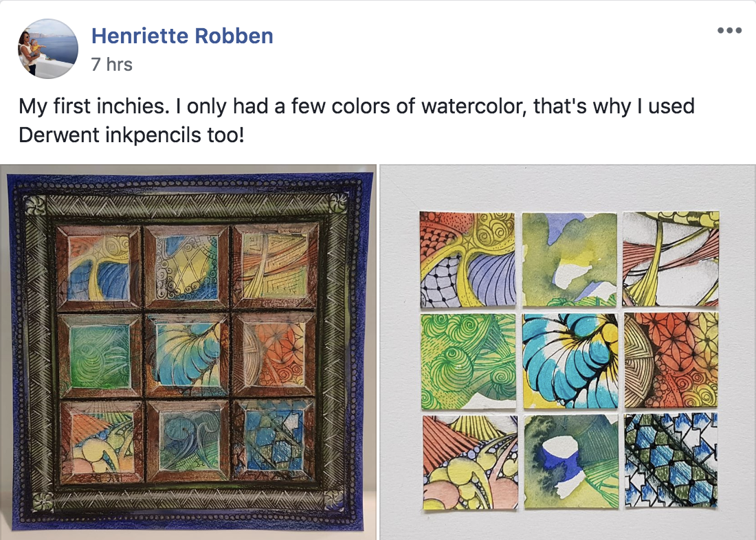Screen dimensions: 756x540
Task: Open the framed inchies artwork photo
Action: click(188, 352)
